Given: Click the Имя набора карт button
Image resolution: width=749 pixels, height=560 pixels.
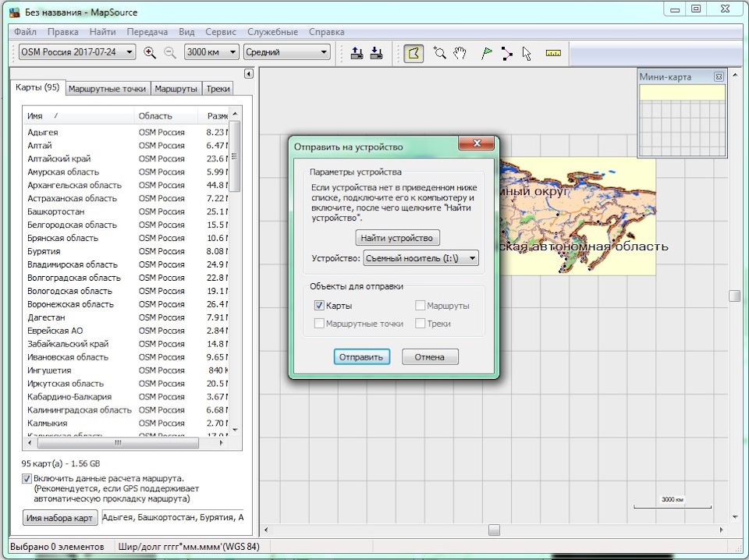Looking at the screenshot, I should click(x=60, y=518).
